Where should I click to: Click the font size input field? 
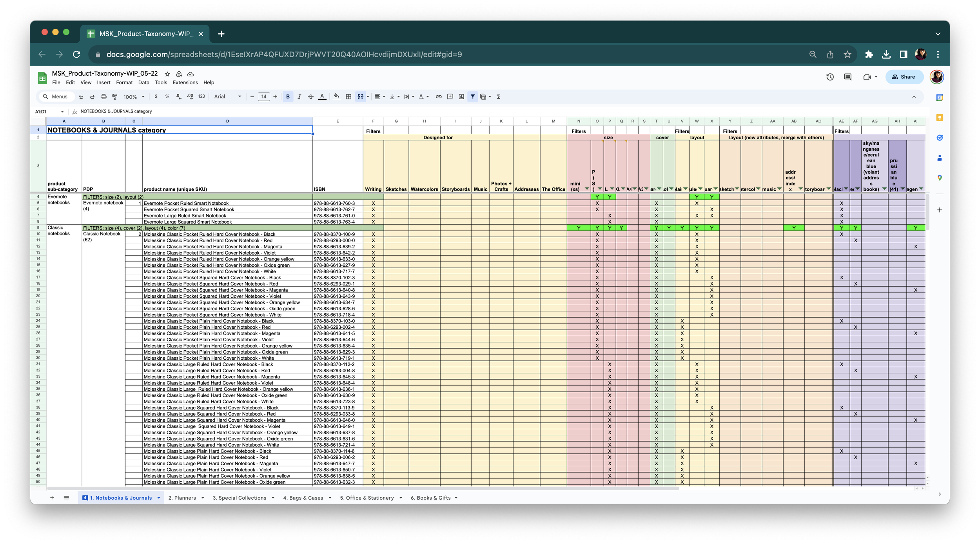coord(264,96)
